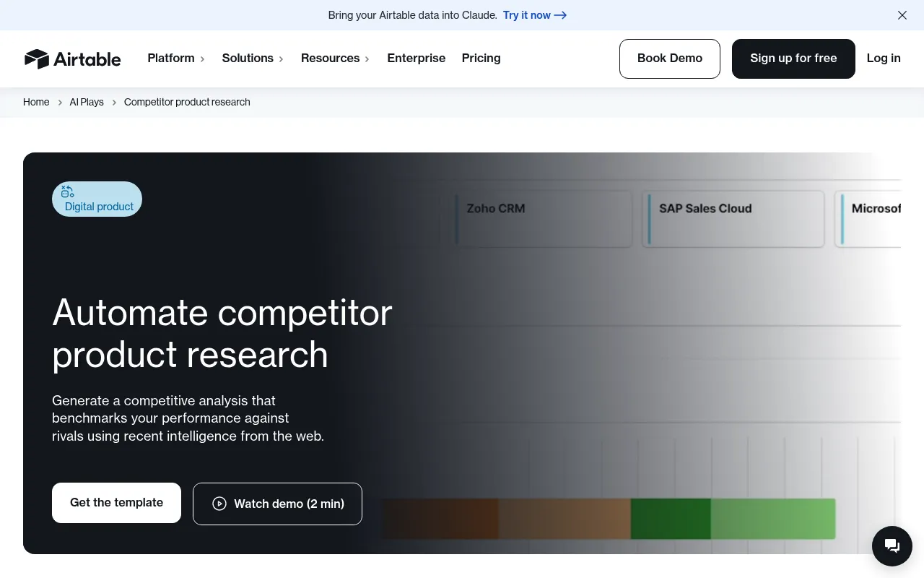Viewport: 924px width, 578px height.
Task: Click the light green chart bar segment
Action: [773, 519]
